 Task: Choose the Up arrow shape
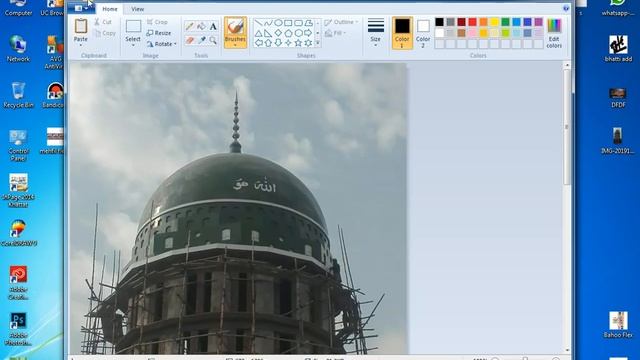click(x=268, y=43)
